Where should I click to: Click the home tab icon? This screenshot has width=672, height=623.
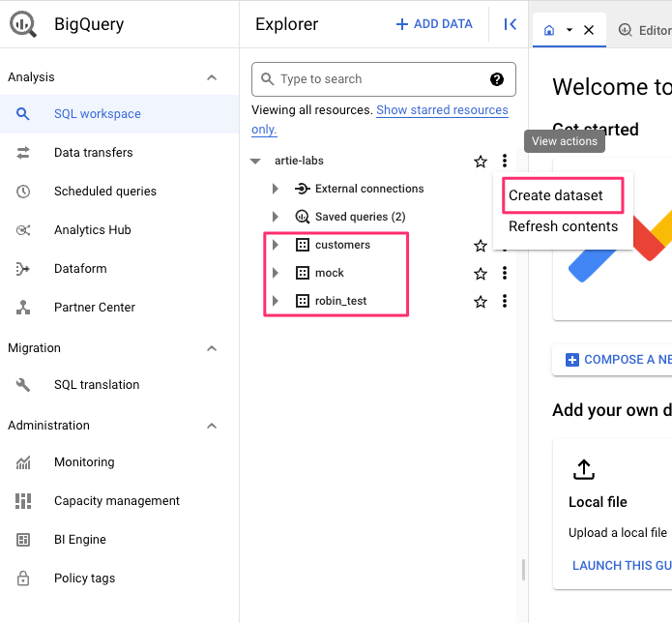tap(549, 30)
